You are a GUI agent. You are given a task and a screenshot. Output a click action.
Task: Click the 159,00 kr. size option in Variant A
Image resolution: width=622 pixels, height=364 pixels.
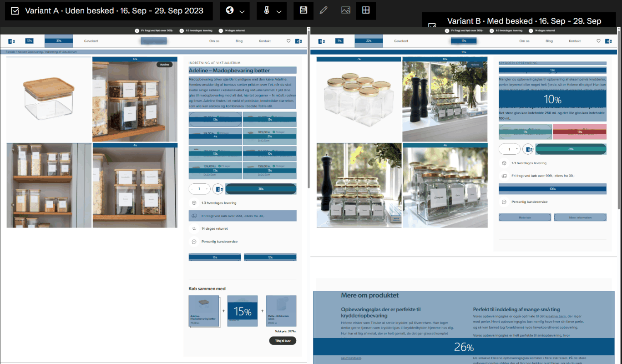coord(270,170)
